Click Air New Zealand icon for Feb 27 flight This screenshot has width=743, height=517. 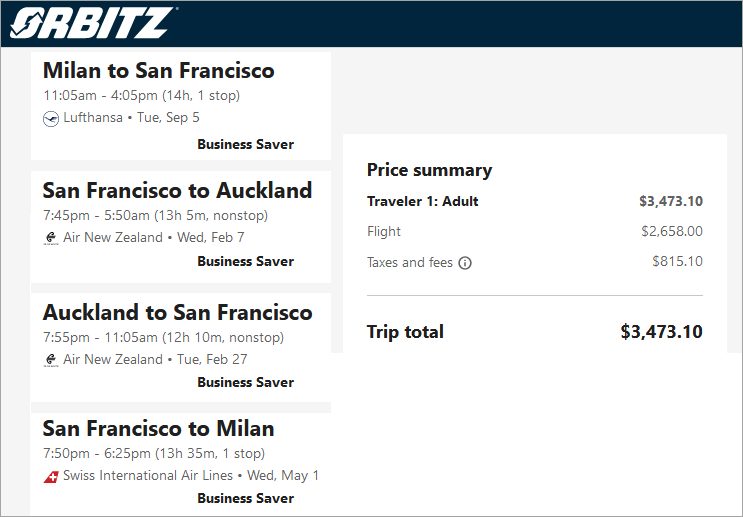click(51, 360)
